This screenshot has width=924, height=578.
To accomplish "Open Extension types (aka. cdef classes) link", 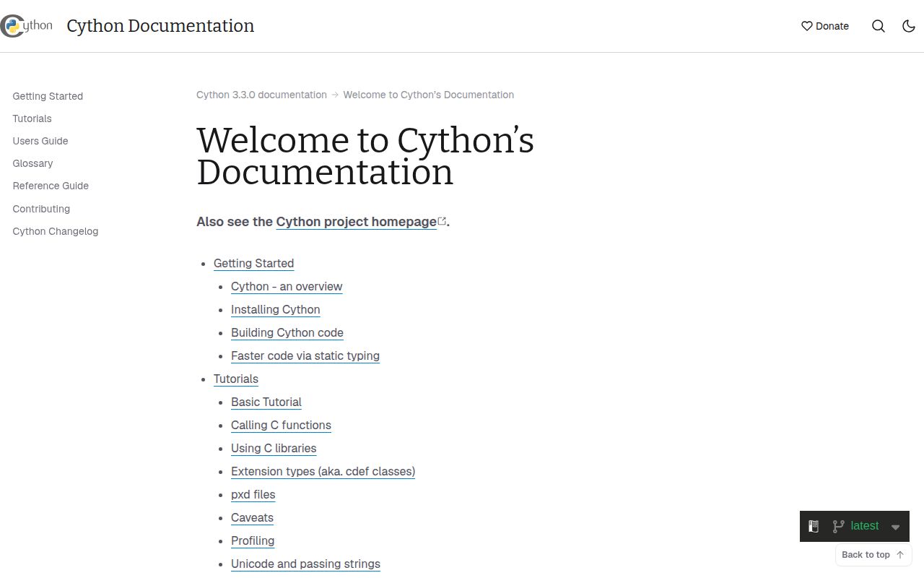I will [323, 472].
